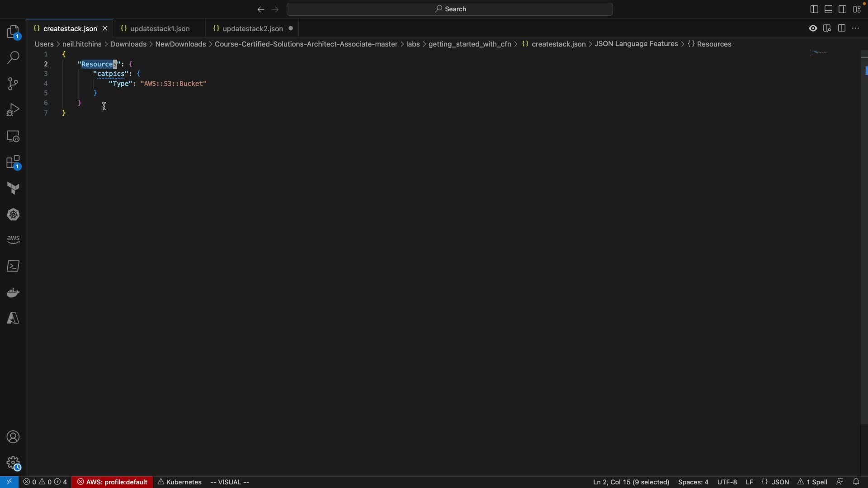868x488 pixels.
Task: Open the UTF-8 encoding selector
Action: point(727,482)
